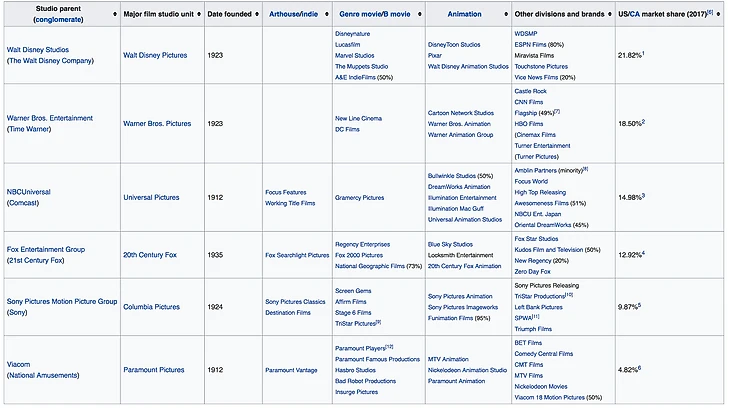
Task: Open the MTV Animation link
Action: 448,360
